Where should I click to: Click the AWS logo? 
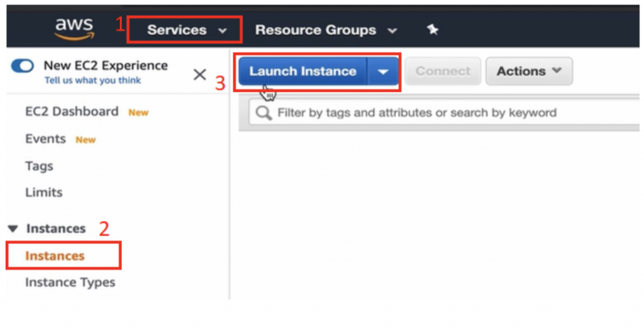tap(74, 30)
